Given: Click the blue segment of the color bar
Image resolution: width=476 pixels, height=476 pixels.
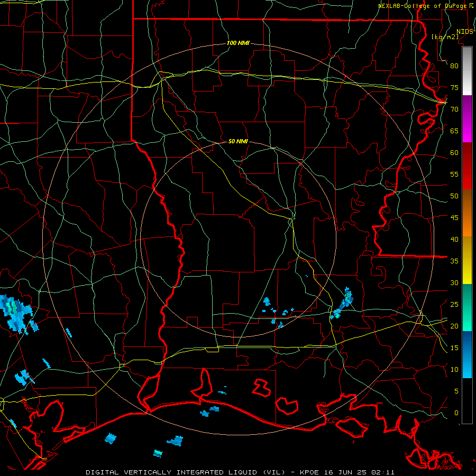Looking at the screenshot, I should pyautogui.click(x=467, y=354).
